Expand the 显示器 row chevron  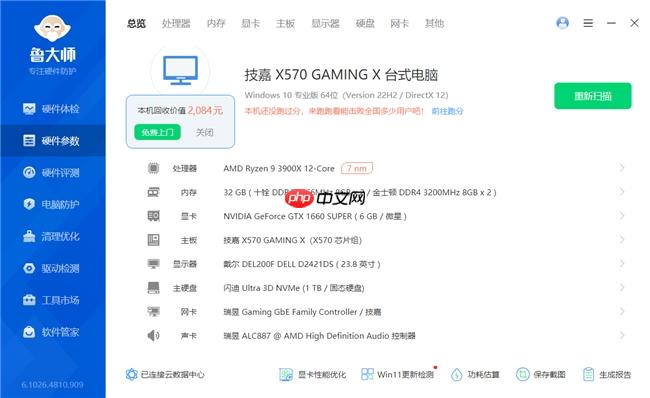pos(621,264)
